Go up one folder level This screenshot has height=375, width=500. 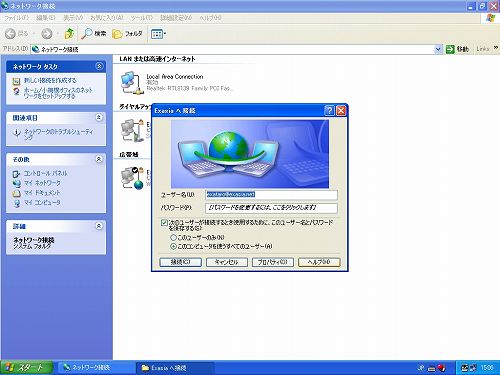tap(69, 33)
